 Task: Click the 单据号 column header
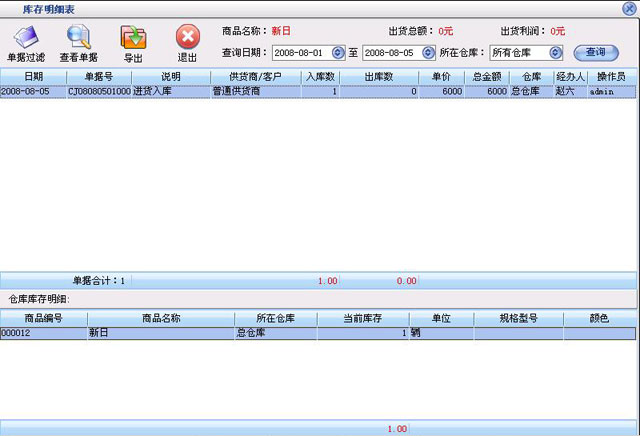98,76
